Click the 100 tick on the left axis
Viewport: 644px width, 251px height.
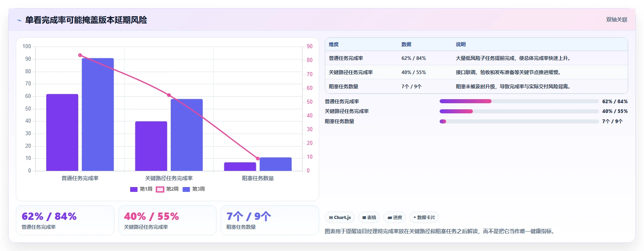click(x=27, y=47)
